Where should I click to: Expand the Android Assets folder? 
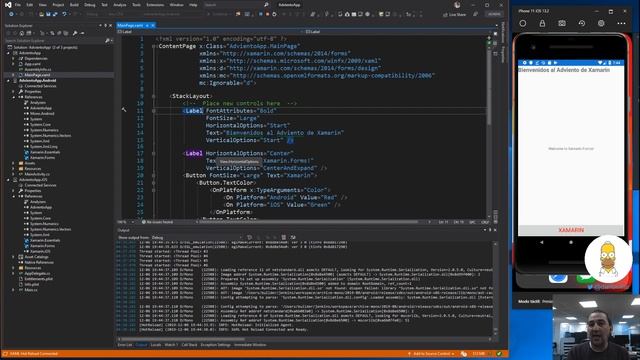coord(13,163)
